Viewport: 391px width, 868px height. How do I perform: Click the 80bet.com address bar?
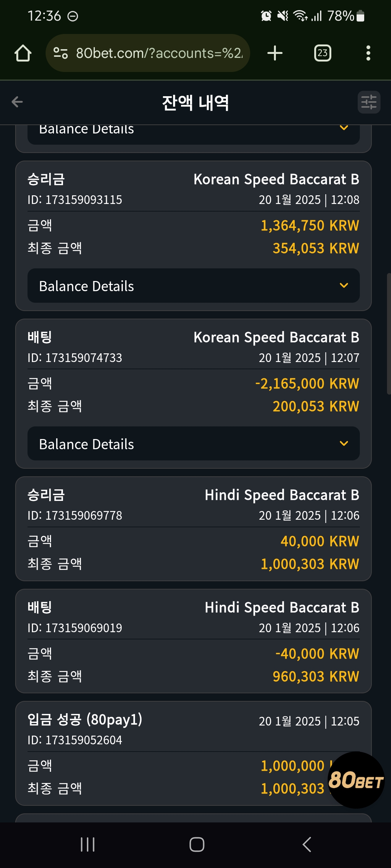[148, 53]
